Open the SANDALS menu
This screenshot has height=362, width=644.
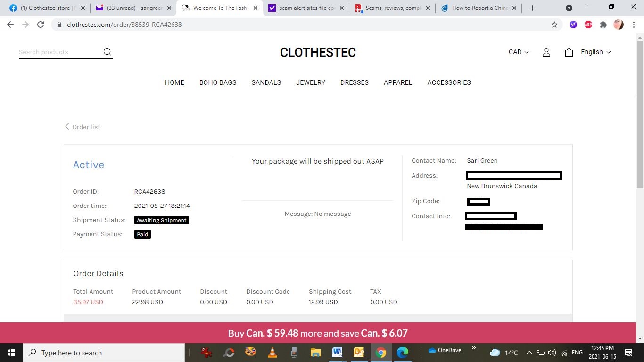click(266, 82)
